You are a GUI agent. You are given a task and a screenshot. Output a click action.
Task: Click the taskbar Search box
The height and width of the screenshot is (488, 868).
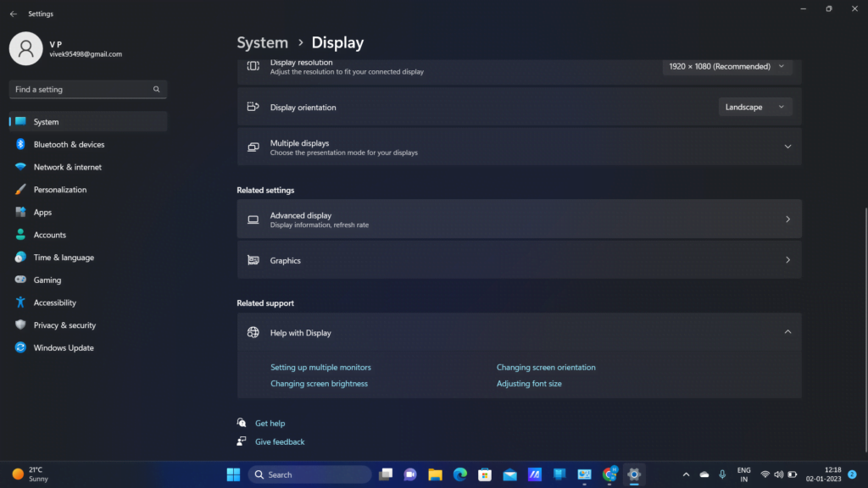[310, 474]
